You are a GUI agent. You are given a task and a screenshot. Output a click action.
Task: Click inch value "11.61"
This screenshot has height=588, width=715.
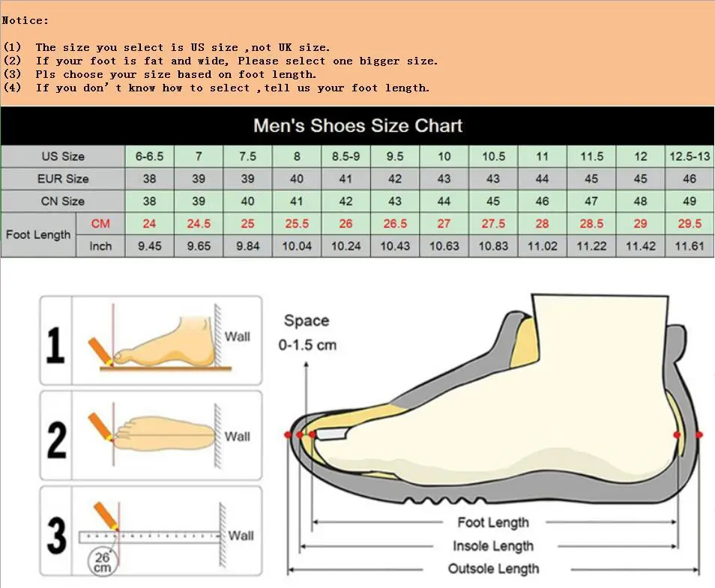(690, 246)
